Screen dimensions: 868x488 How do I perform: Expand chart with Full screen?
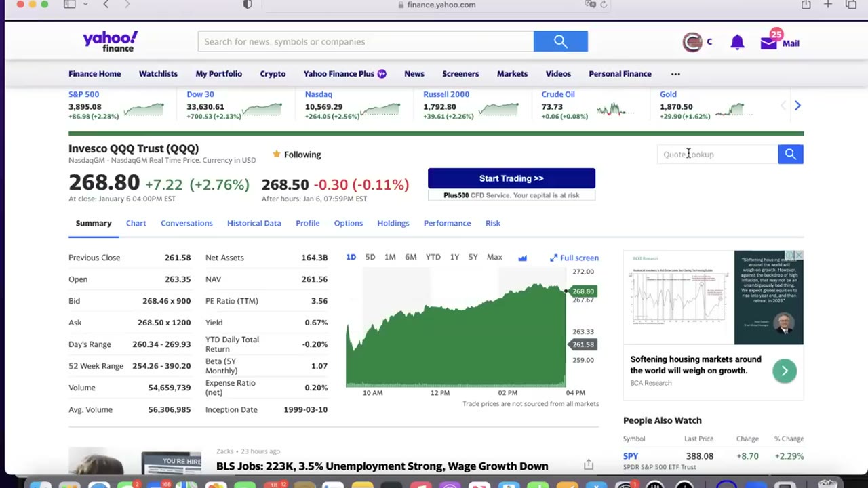(574, 258)
